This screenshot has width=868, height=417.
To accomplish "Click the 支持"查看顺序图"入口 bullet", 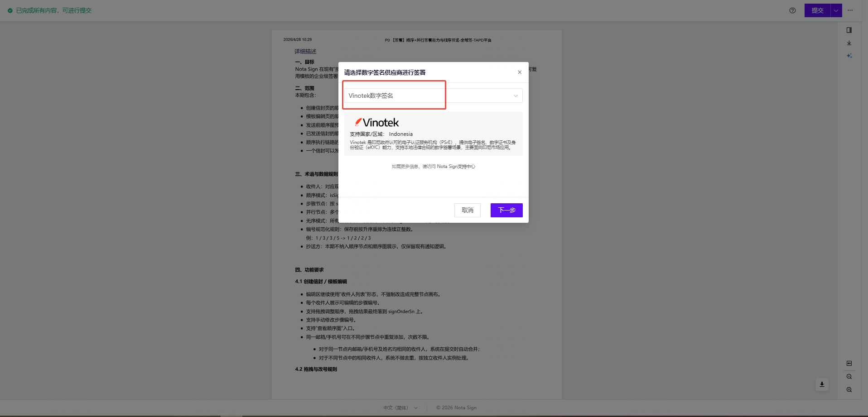I will (x=330, y=329).
